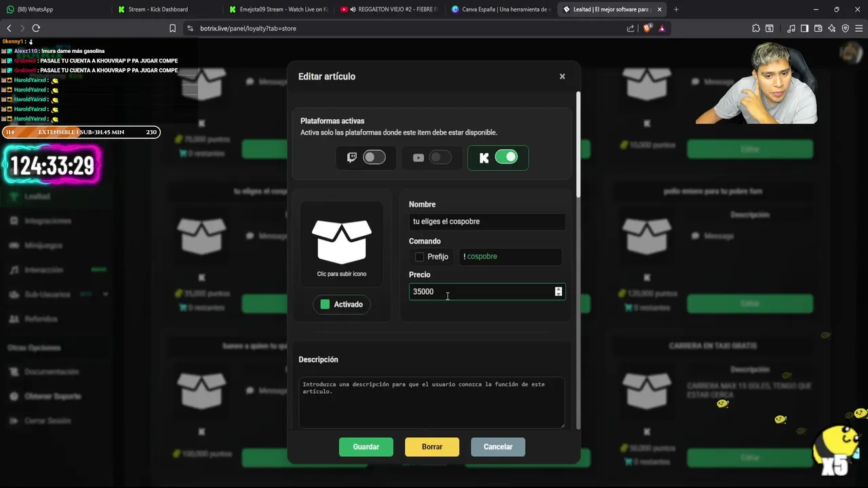Screen dimensions: 868x488
Task: Click the box icon to upload an image
Action: point(342,242)
